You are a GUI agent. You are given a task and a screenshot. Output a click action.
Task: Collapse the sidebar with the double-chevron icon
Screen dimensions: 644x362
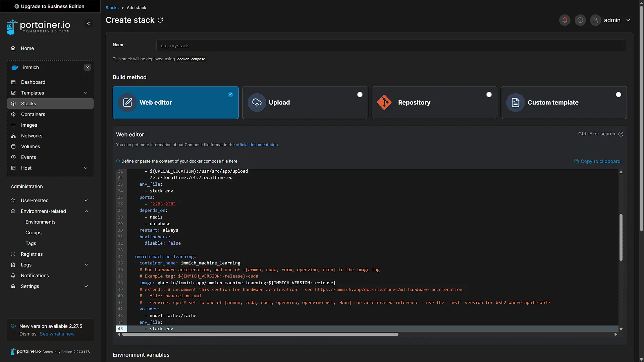89,23
